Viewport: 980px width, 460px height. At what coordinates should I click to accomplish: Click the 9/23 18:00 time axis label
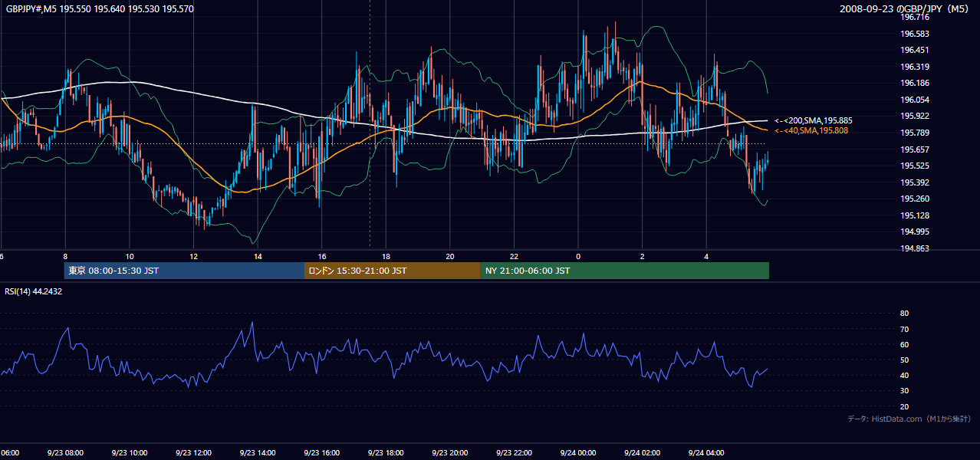(x=386, y=453)
